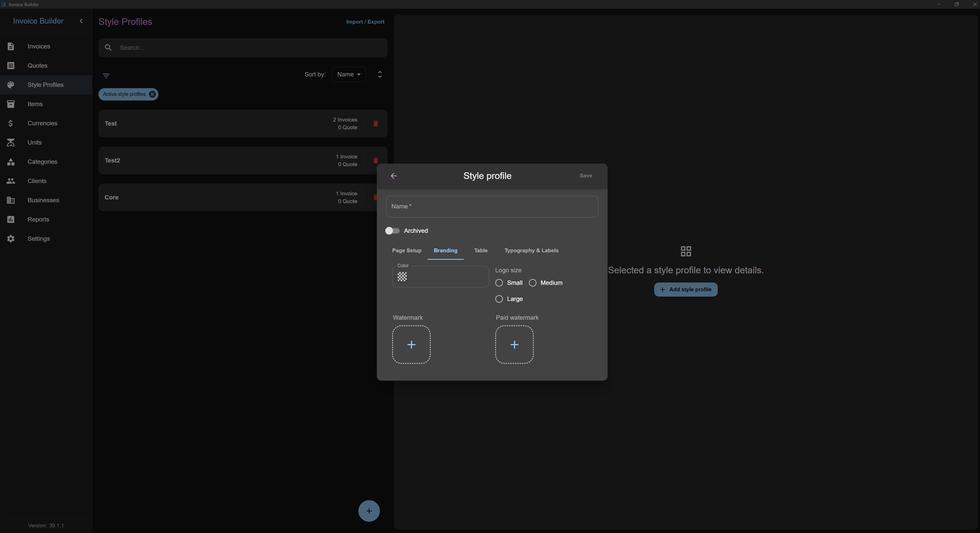
Task: Select the Test style profile row
Action: pyautogui.click(x=243, y=124)
